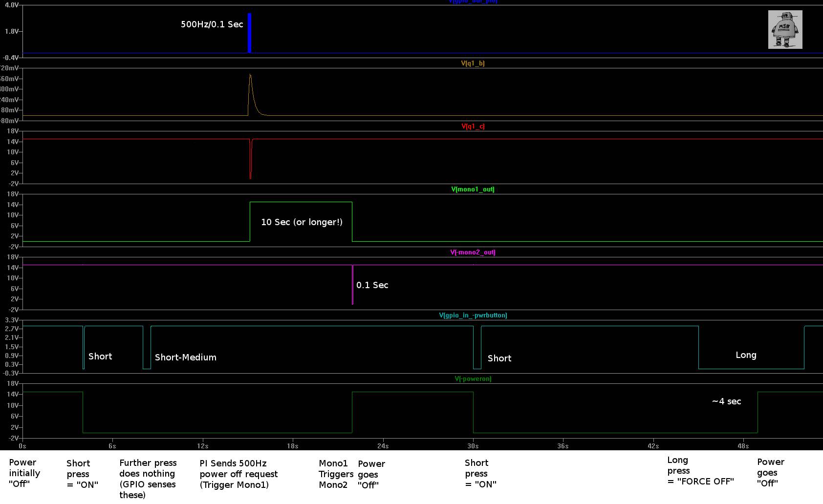Image resolution: width=823 pixels, height=504 pixels.
Task: Click the "Long press = FORCE OFF" caption
Action: [701, 471]
